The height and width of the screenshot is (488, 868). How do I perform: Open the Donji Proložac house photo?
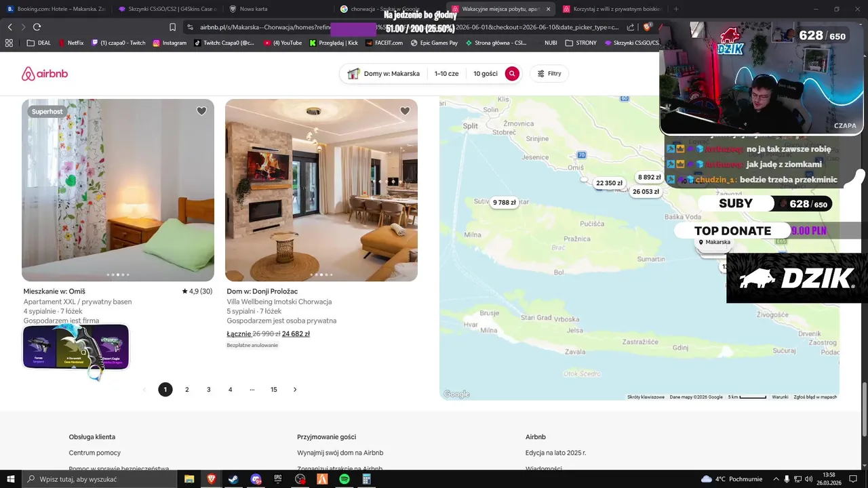tap(321, 190)
